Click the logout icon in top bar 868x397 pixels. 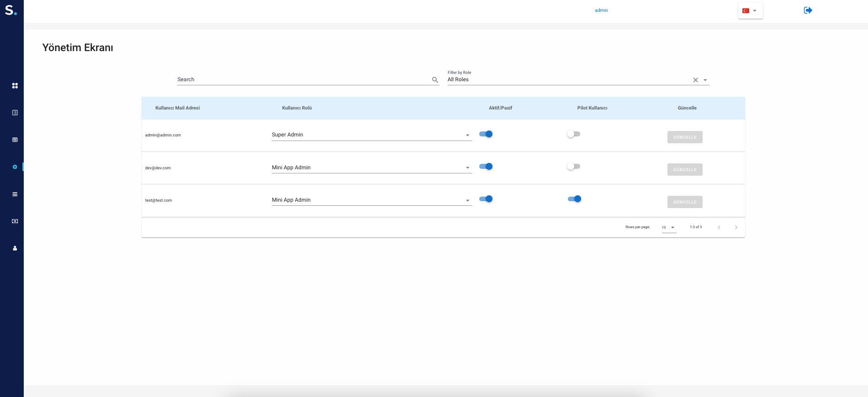tap(808, 10)
